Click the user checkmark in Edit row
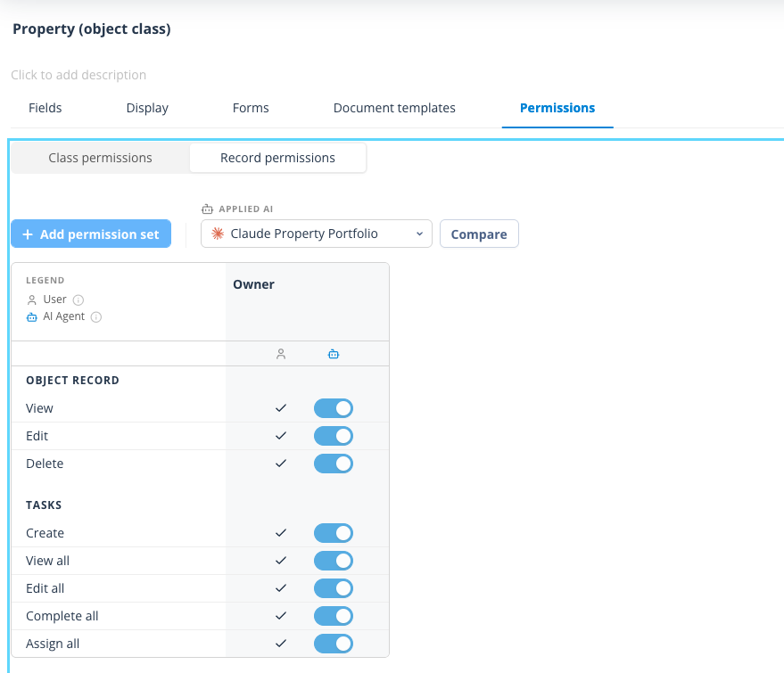Screen dimensions: 784x673 (x=281, y=436)
